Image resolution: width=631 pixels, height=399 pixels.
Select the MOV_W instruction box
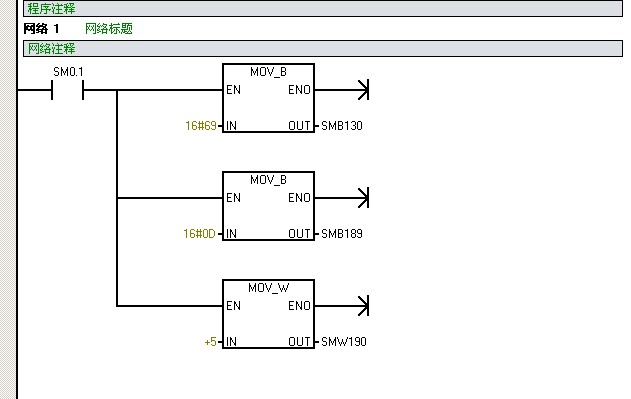pyautogui.click(x=268, y=314)
